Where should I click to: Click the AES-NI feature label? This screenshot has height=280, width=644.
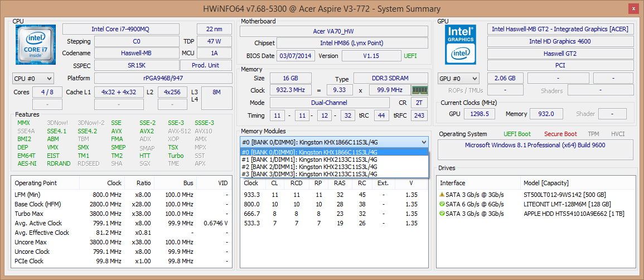point(26,163)
